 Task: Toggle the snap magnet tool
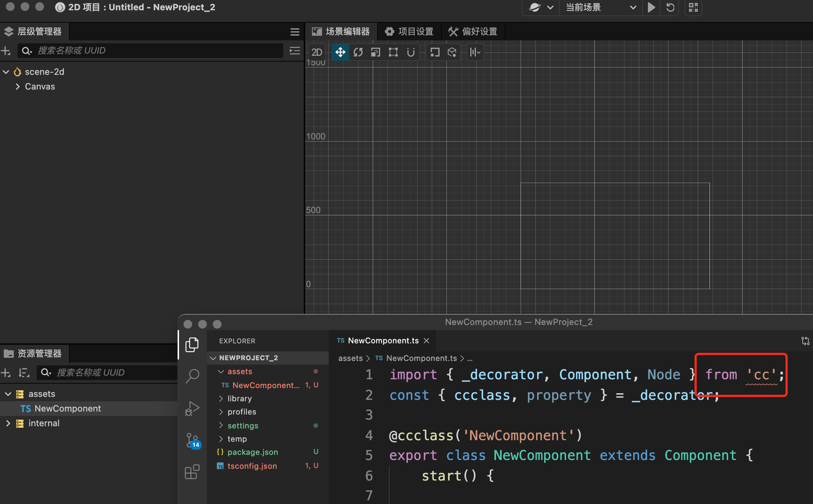tap(411, 52)
